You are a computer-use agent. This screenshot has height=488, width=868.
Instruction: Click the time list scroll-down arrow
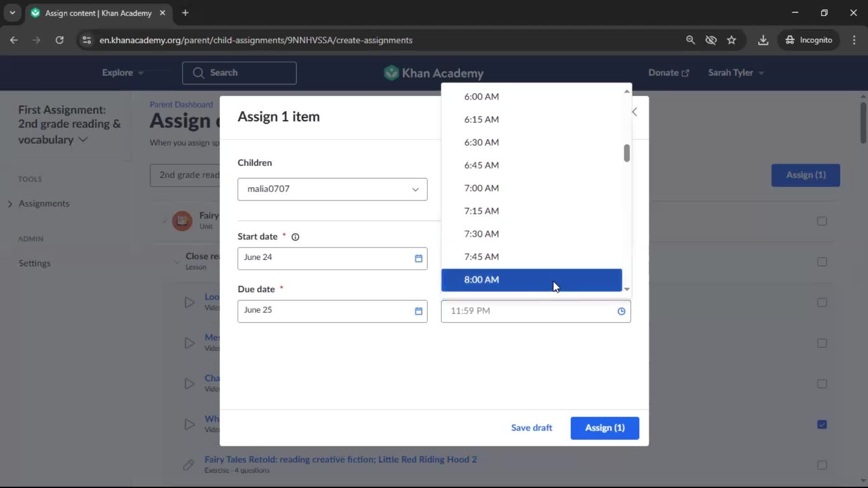click(627, 289)
